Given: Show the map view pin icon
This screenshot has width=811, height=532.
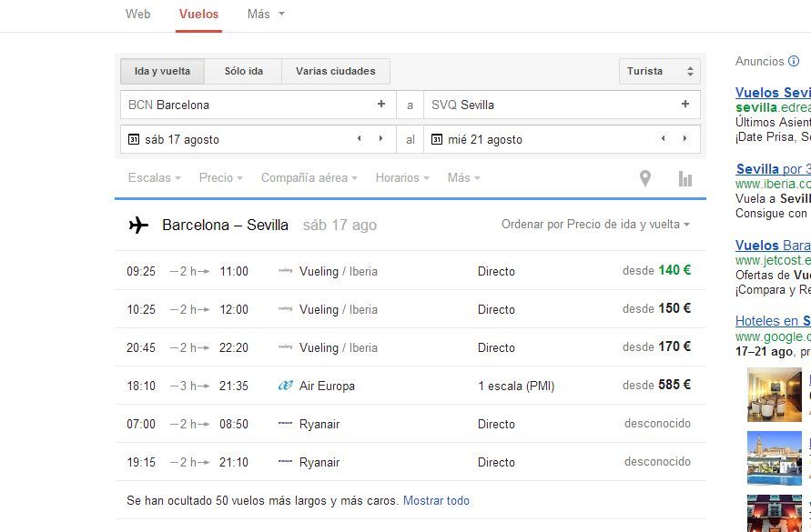Looking at the screenshot, I should coord(645,178).
